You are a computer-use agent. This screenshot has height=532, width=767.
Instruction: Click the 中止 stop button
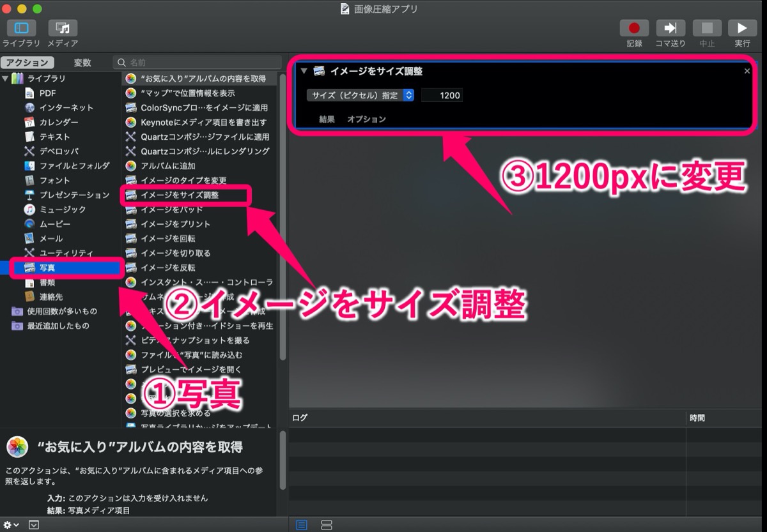[x=707, y=28]
